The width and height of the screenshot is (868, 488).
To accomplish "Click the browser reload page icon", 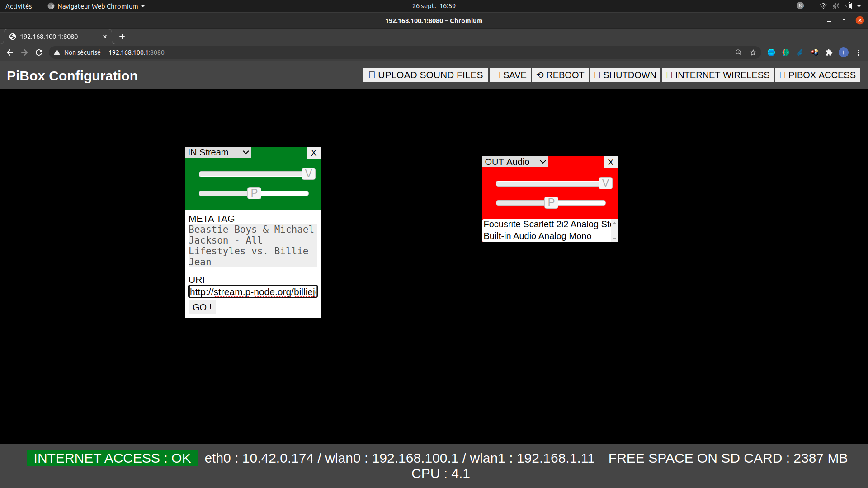I will tap(39, 52).
